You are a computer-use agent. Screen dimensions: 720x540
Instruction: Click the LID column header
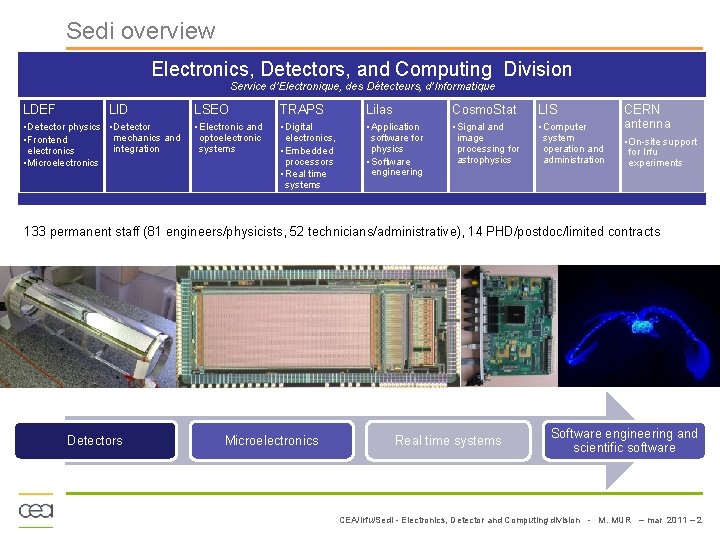coord(118,109)
